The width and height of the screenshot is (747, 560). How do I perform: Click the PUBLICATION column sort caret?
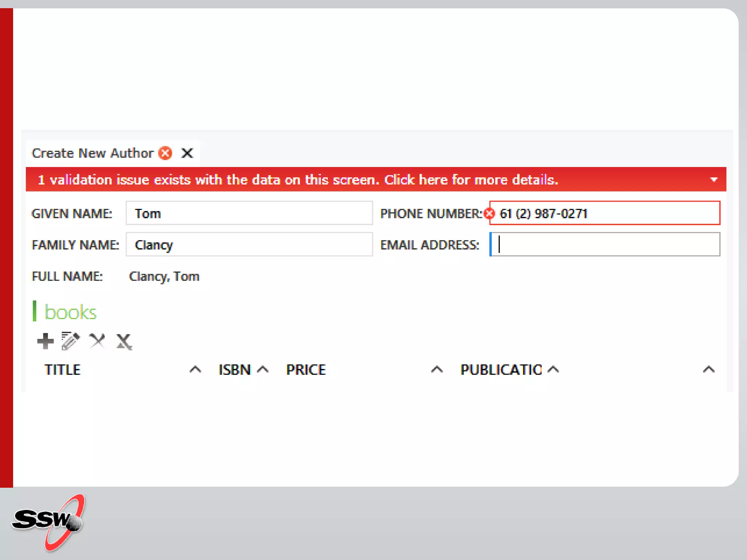pyautogui.click(x=553, y=370)
